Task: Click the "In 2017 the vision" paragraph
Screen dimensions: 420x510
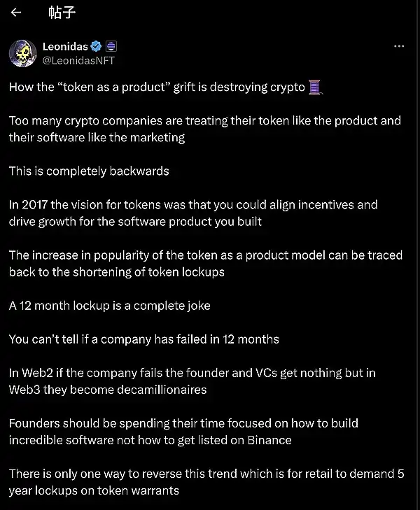Action: 193,213
